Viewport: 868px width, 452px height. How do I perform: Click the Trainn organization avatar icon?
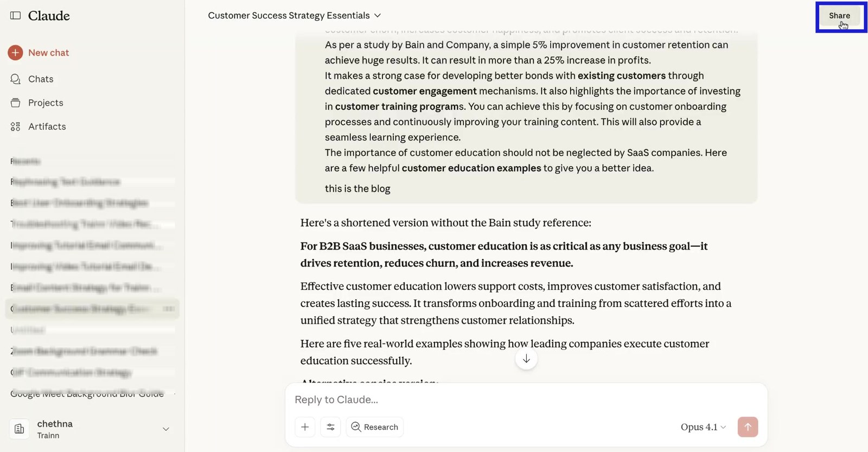point(20,429)
